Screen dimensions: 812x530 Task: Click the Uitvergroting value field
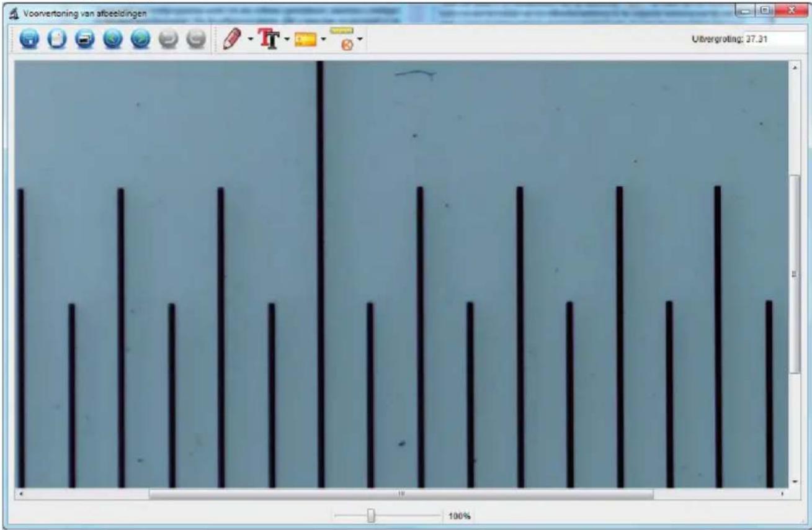pyautogui.click(x=774, y=38)
